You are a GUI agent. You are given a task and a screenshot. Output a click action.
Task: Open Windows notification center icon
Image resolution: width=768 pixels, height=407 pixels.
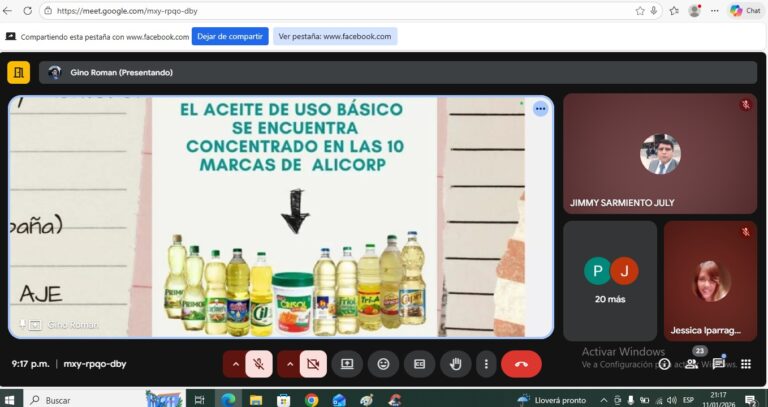click(x=750, y=400)
